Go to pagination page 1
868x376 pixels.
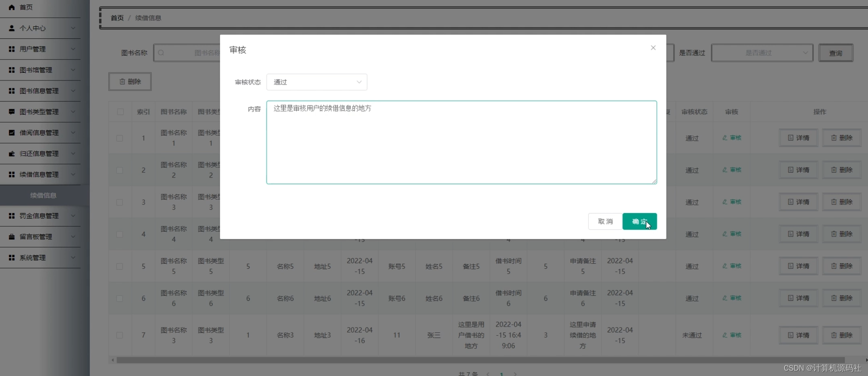pos(501,374)
